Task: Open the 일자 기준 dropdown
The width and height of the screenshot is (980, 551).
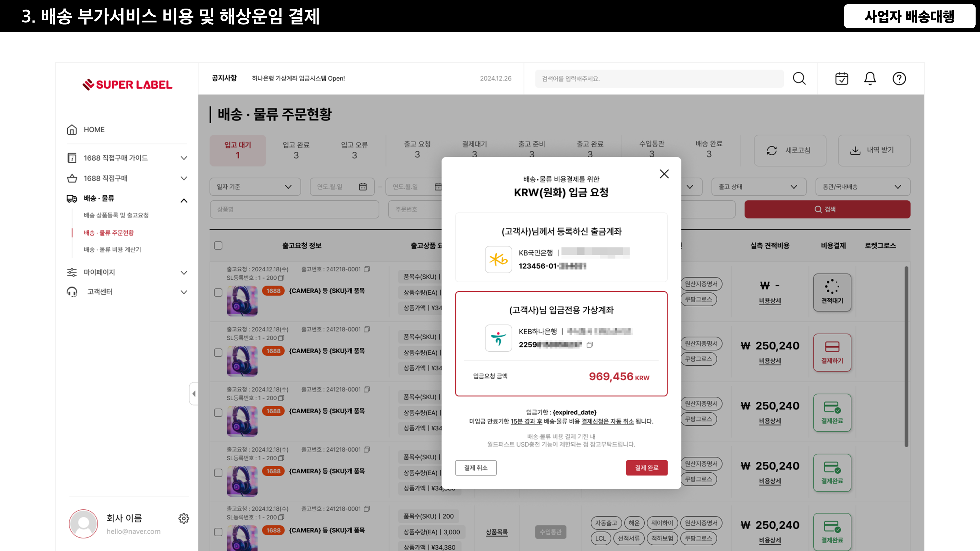Action: tap(255, 187)
